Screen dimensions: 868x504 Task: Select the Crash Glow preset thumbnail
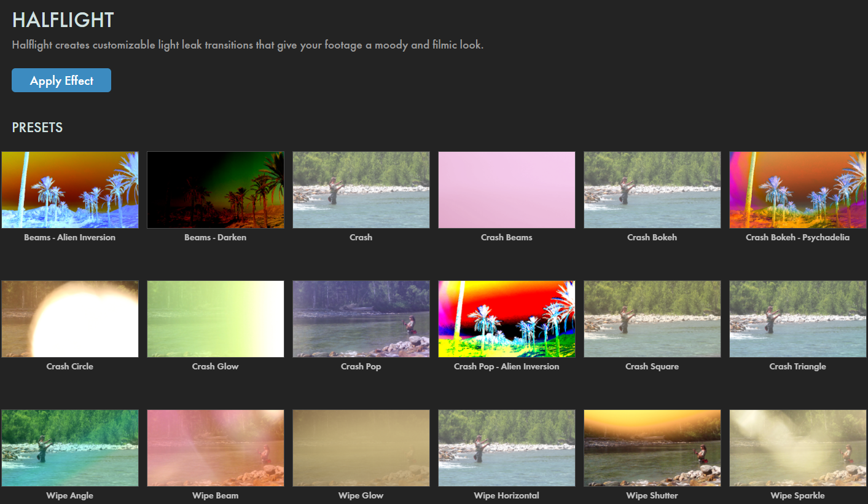click(x=216, y=319)
